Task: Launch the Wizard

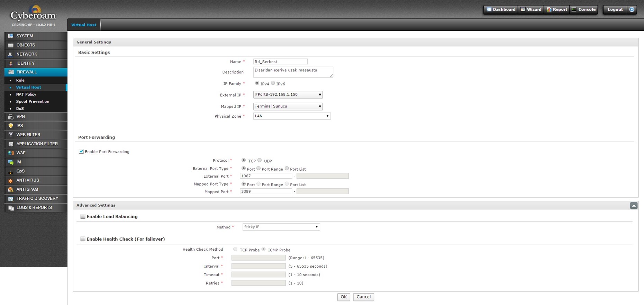Action: coord(531,9)
